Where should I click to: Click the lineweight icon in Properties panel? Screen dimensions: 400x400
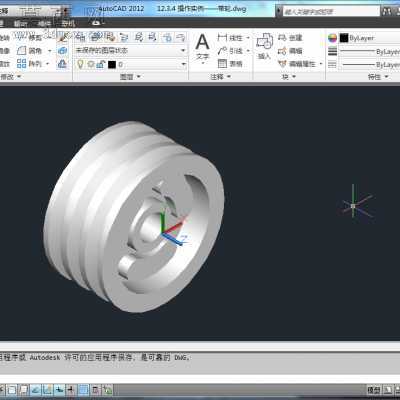332,51
